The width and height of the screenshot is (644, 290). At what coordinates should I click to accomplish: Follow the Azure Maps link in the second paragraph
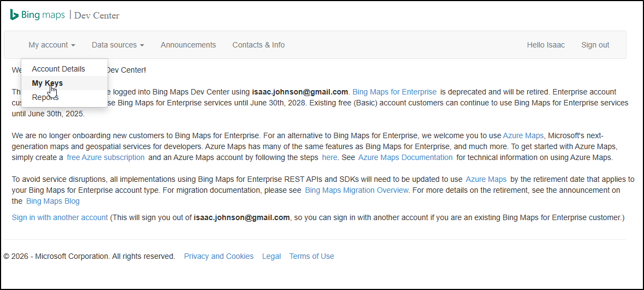[x=523, y=135]
